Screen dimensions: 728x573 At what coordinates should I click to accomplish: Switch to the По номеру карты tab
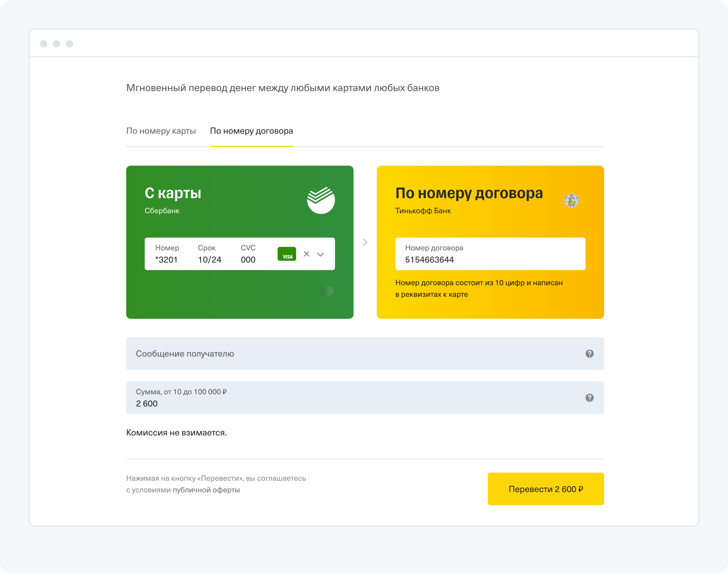161,131
